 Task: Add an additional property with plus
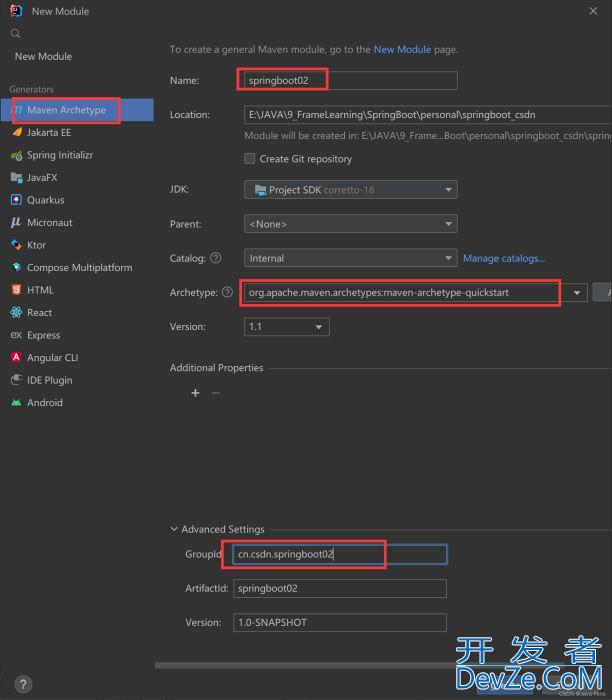(195, 393)
